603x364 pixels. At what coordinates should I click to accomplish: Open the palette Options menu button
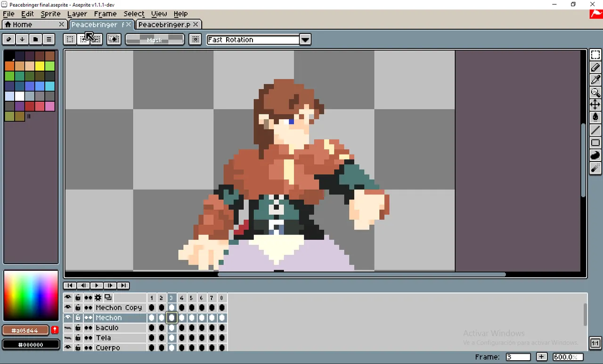pyautogui.click(x=49, y=39)
